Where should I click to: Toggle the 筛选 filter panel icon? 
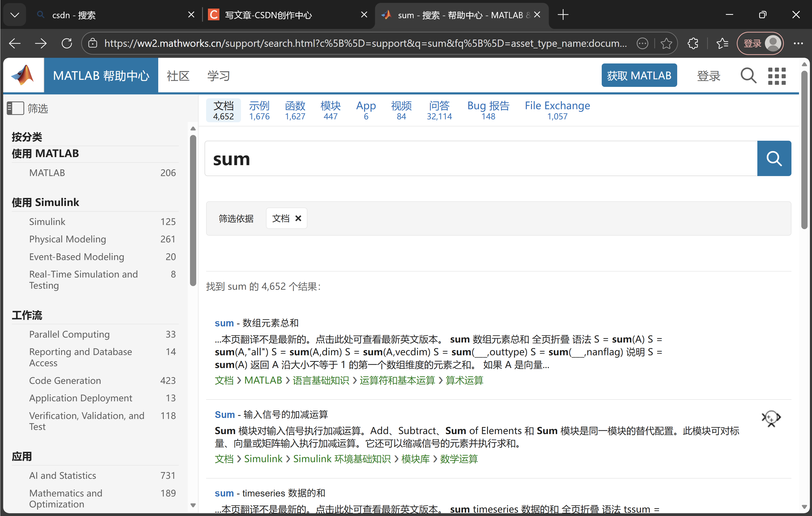[15, 108]
